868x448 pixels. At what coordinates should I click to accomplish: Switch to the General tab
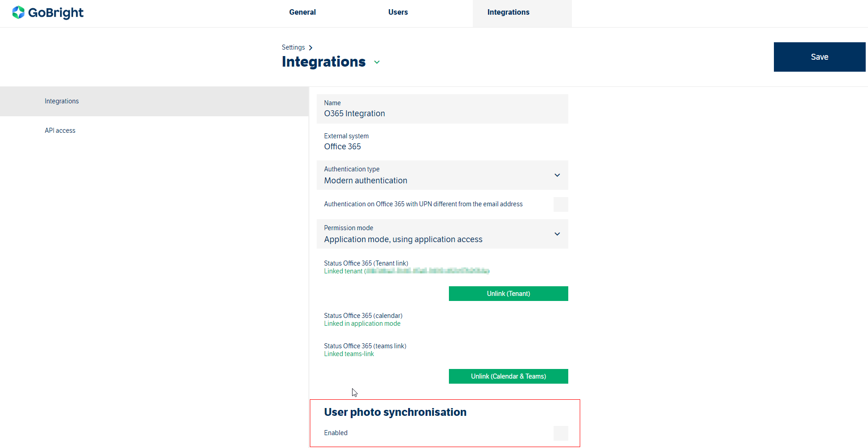302,12
